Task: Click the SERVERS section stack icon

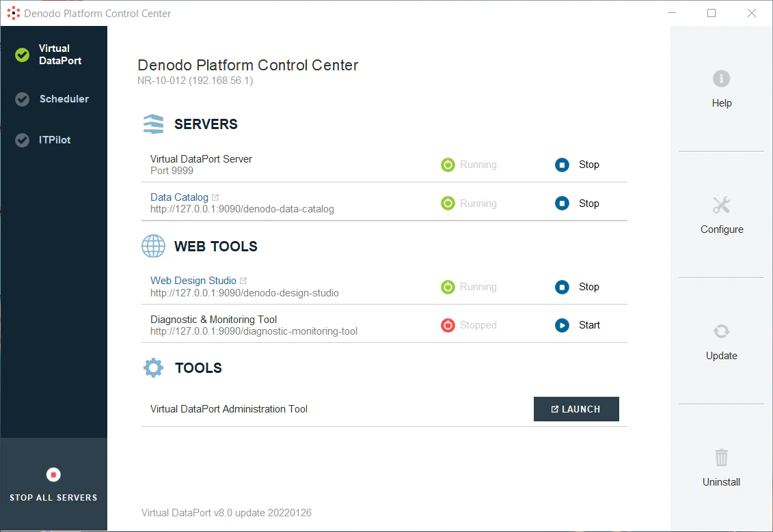Action: point(153,124)
